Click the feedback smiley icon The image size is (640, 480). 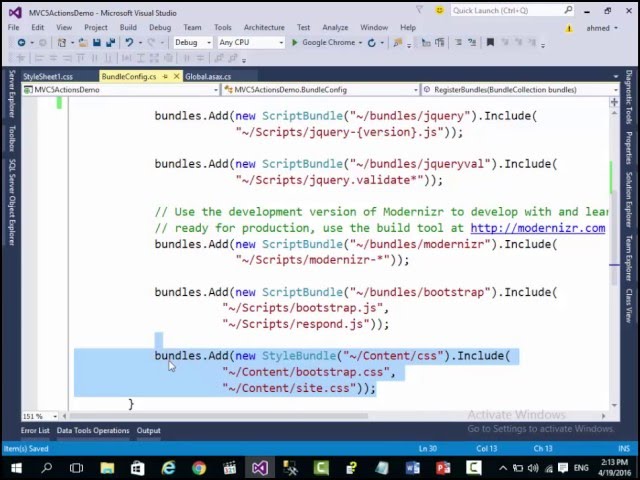click(439, 11)
